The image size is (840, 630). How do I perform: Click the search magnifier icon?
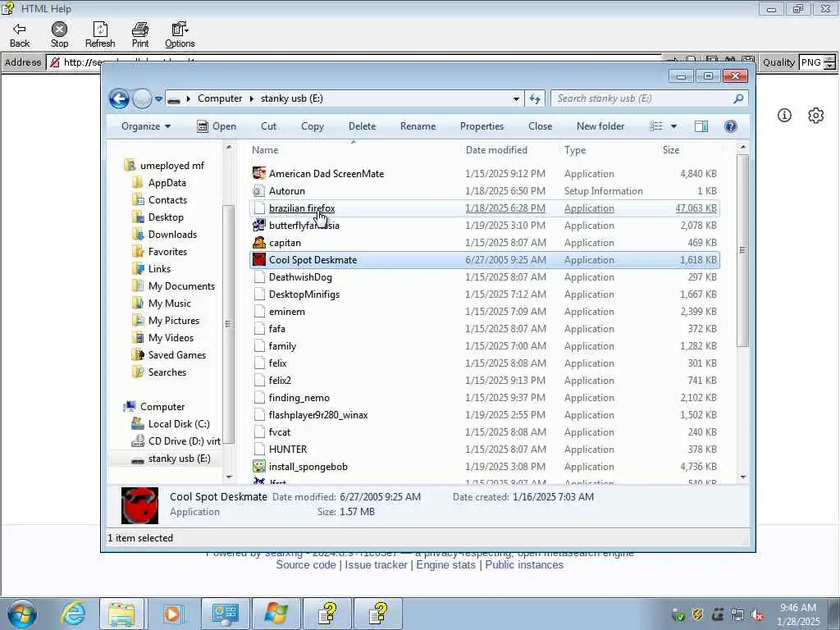click(x=738, y=98)
